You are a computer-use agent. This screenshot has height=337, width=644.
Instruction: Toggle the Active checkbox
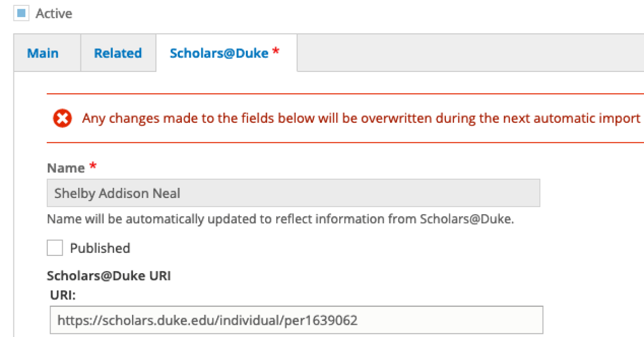[22, 13]
